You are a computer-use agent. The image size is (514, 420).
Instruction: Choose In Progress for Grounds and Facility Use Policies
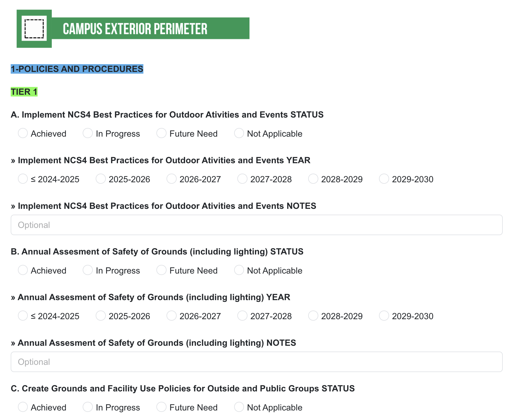(x=88, y=407)
